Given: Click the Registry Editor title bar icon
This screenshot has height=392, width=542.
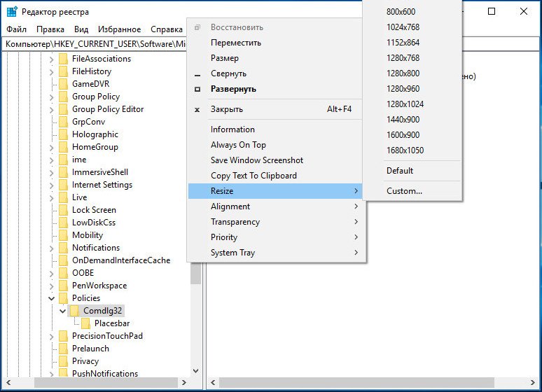Looking at the screenshot, I should pos(12,12).
